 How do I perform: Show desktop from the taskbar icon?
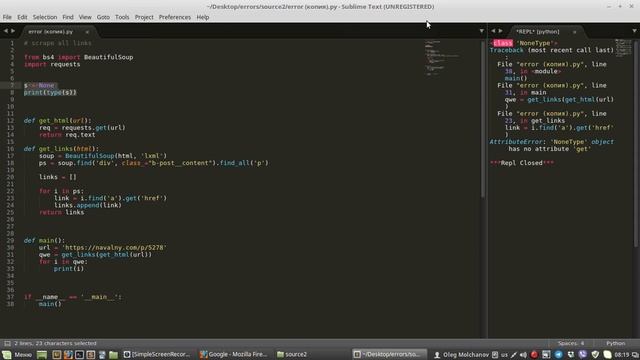[42, 354]
